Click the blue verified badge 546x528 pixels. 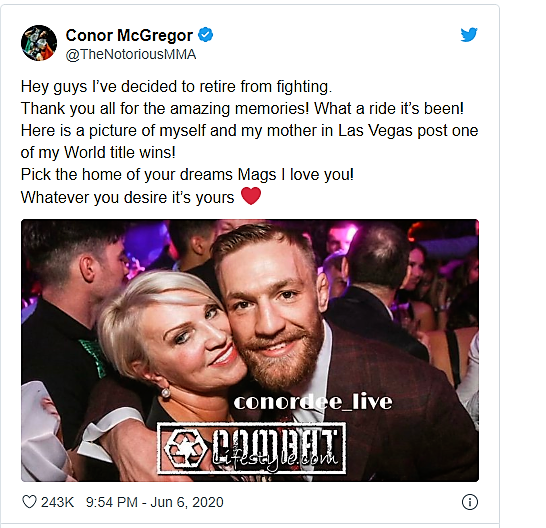pos(205,35)
